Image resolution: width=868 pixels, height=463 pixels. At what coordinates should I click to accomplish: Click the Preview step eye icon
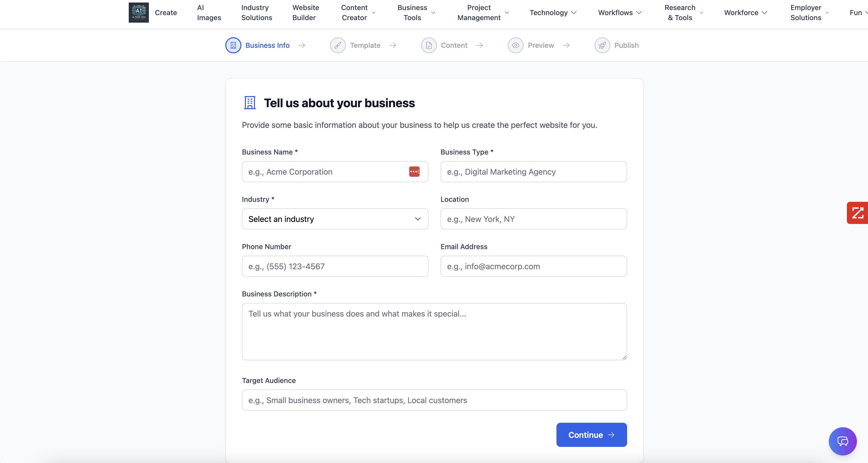click(x=515, y=45)
